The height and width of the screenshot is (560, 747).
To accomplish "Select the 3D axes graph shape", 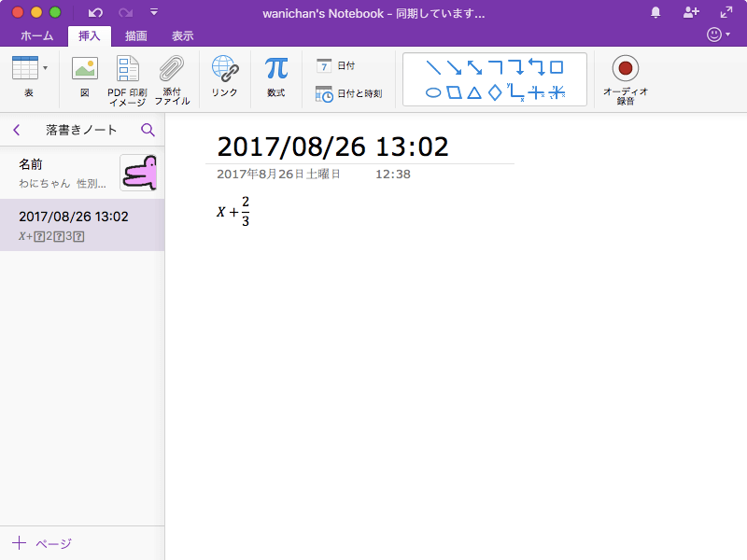I will click(x=557, y=92).
